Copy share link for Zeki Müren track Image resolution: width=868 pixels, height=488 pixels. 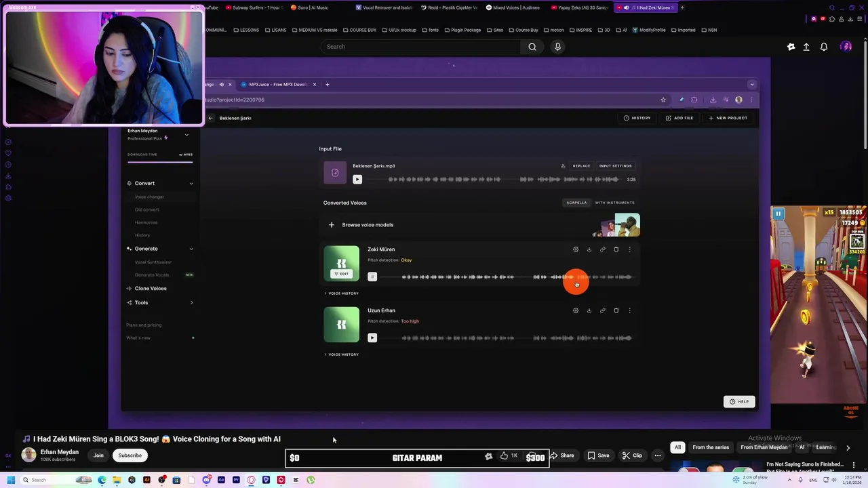click(603, 249)
